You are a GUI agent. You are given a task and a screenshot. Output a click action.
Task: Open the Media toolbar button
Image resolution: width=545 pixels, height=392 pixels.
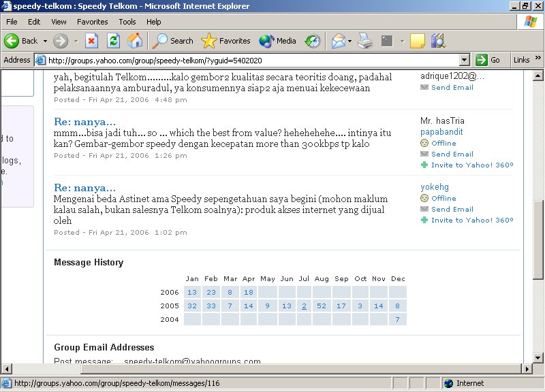point(277,41)
